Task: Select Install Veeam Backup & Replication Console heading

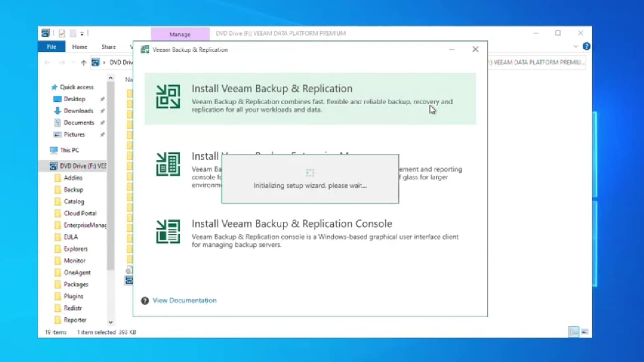Action: click(292, 224)
